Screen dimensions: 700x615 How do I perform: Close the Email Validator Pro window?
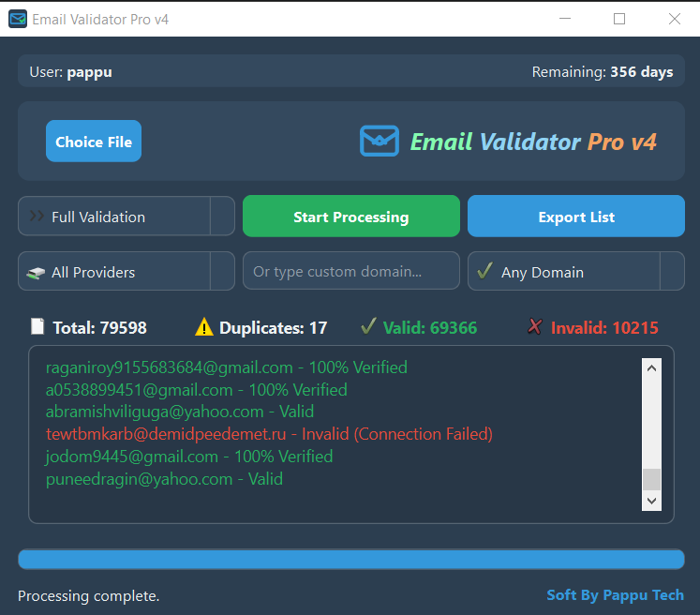point(675,19)
